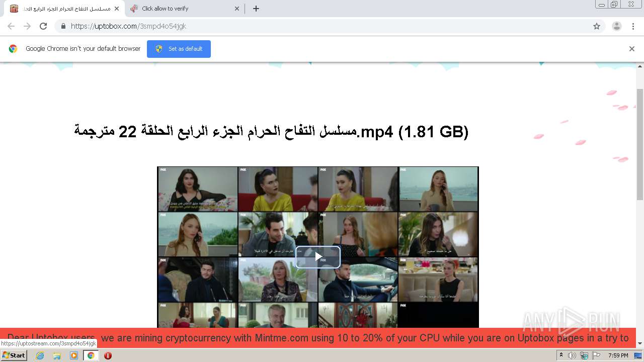Reload the current page
Screen dimensions: 644x362
tap(43, 26)
